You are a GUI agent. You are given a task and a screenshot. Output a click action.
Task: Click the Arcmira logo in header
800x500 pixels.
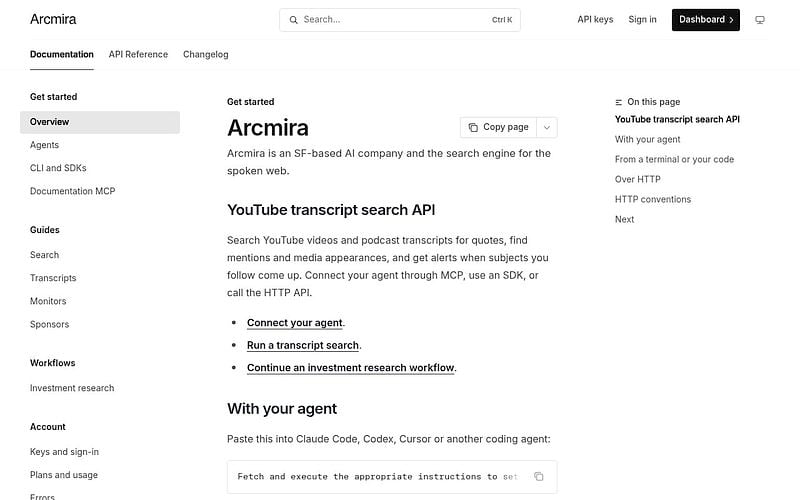pyautogui.click(x=53, y=19)
